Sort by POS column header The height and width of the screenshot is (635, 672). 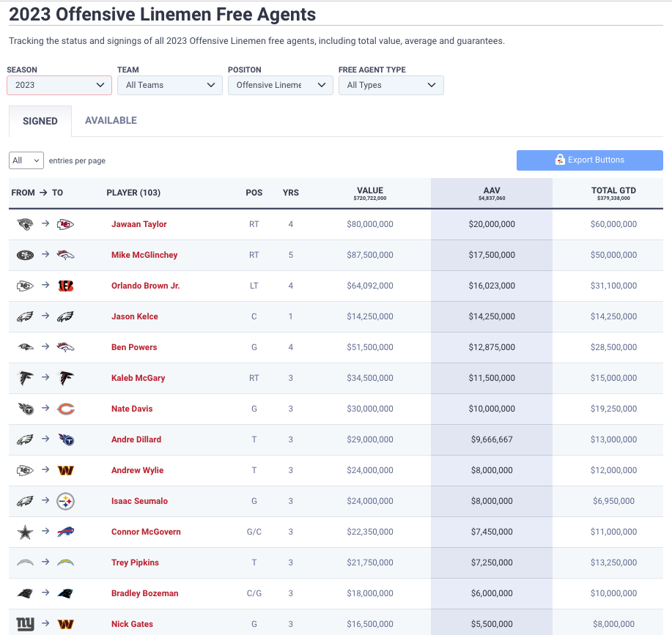point(254,193)
